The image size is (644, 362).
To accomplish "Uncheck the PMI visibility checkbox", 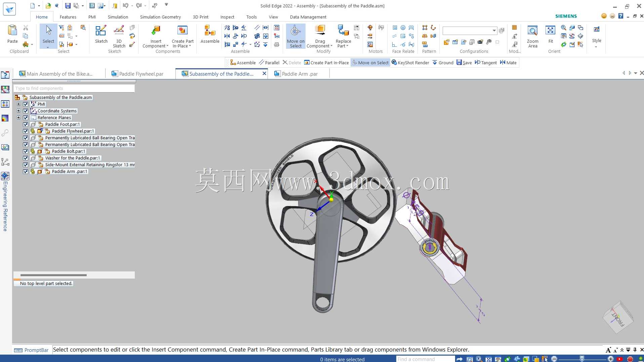I will coord(26,104).
